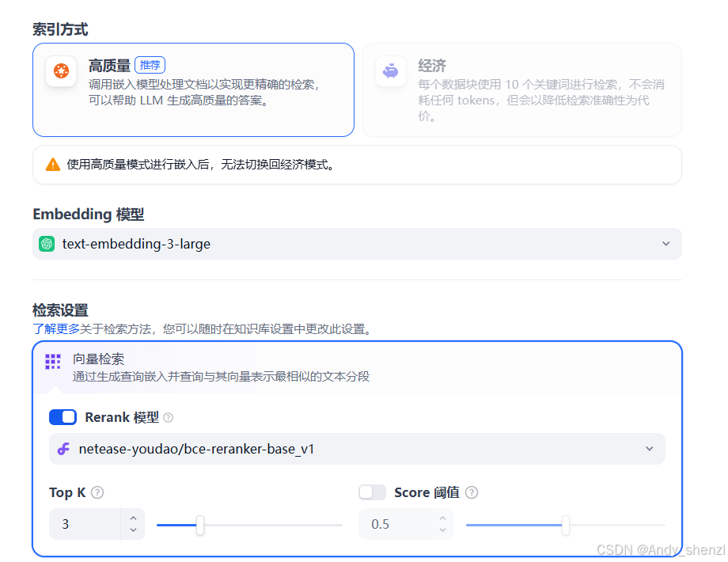The image size is (728, 562).
Task: Click the 向量检索 grid icon
Action: (x=53, y=361)
